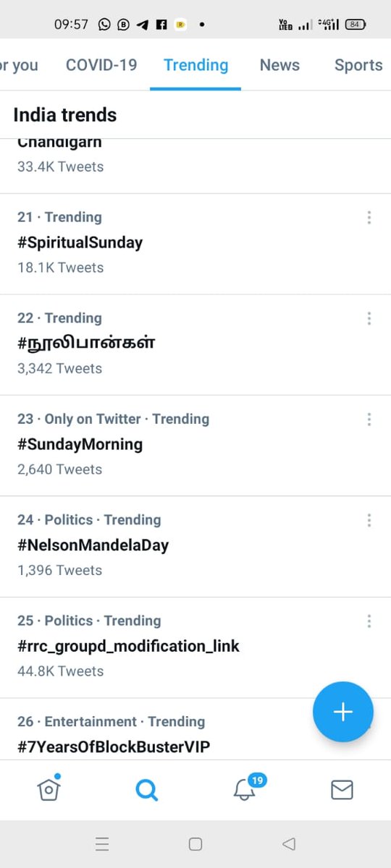Open the Messages envelope icon

pos(342,790)
